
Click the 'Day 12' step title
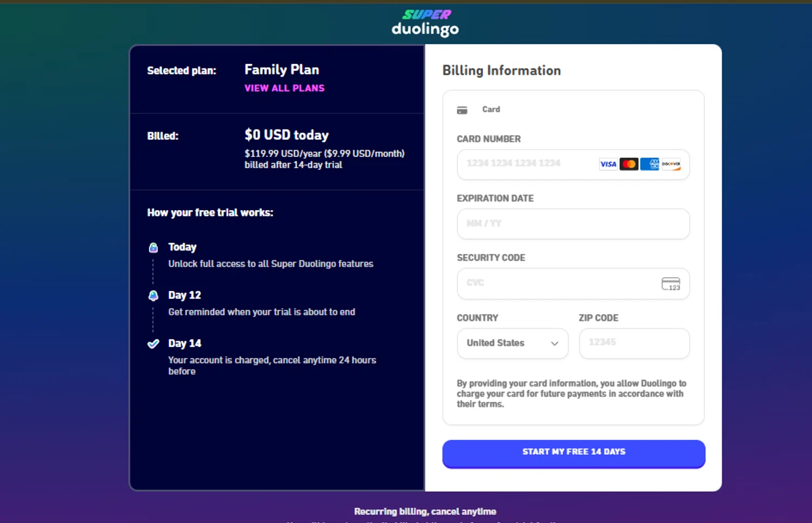185,295
